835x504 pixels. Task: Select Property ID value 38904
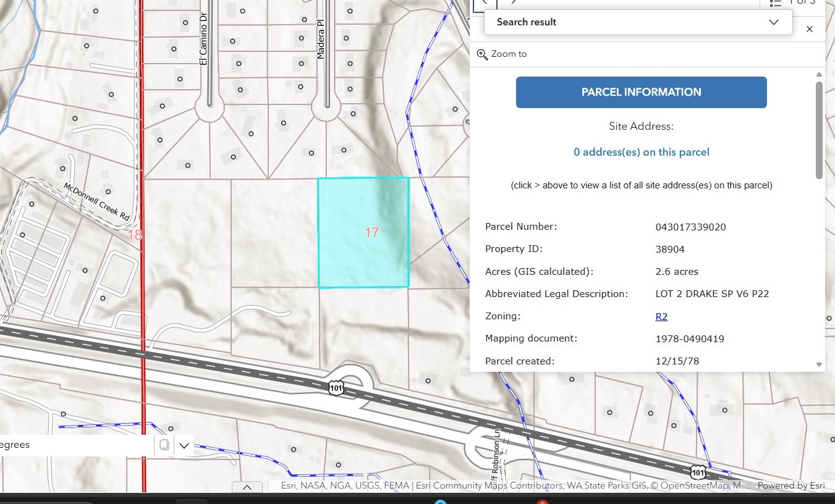(670, 250)
